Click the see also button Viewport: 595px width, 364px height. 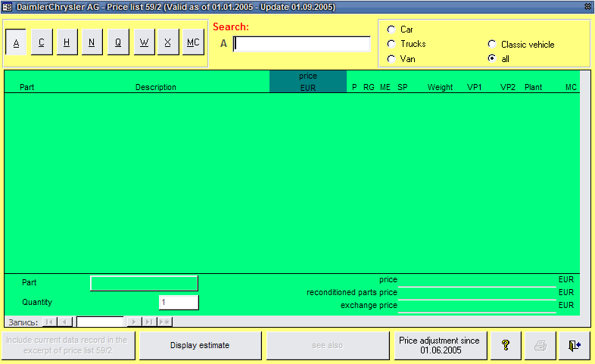[x=328, y=345]
